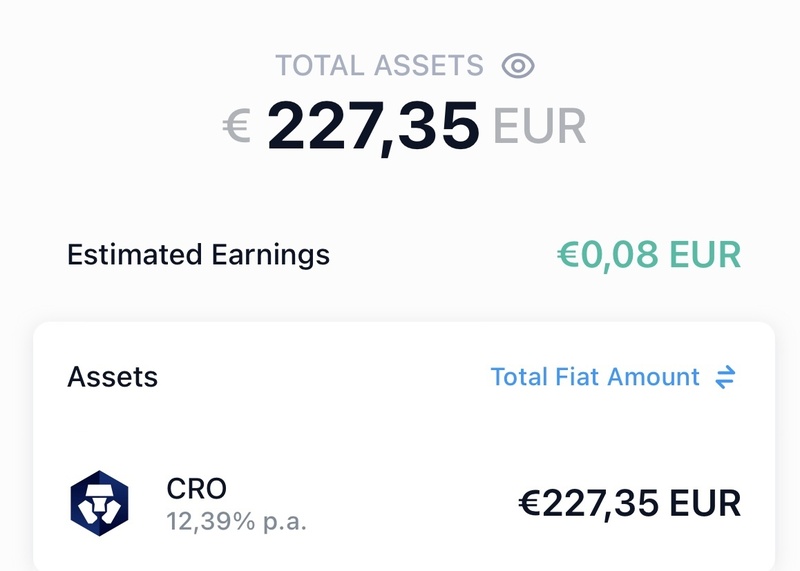Click the €227,35 amount in the CRO row

pos(588,502)
